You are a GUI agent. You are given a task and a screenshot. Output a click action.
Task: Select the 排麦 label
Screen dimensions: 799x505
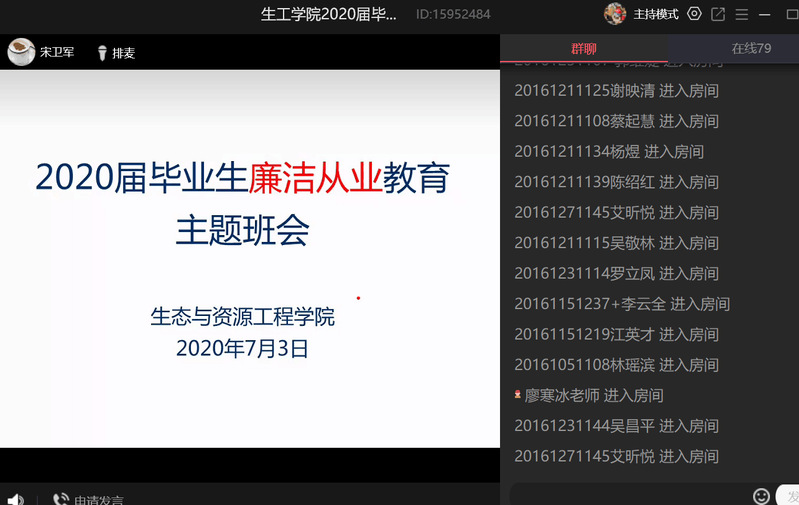coord(123,53)
